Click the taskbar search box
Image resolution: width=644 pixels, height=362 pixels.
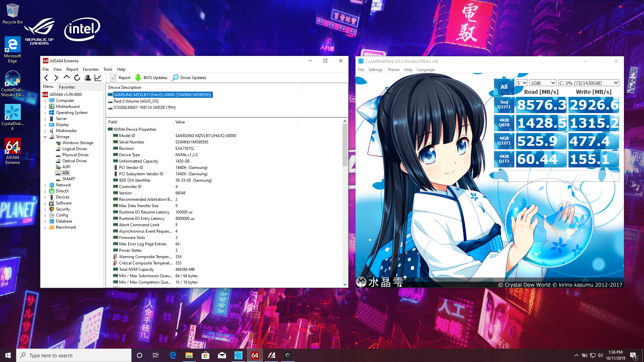click(x=74, y=355)
